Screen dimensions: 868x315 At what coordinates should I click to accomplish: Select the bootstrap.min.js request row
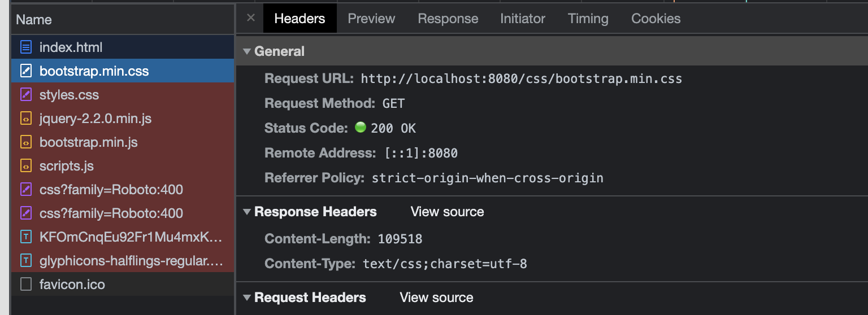click(88, 142)
